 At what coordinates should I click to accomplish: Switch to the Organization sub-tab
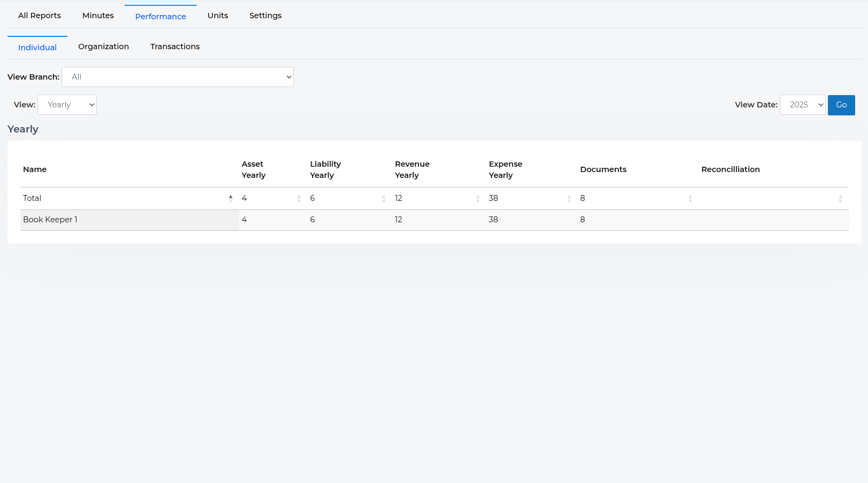103,46
